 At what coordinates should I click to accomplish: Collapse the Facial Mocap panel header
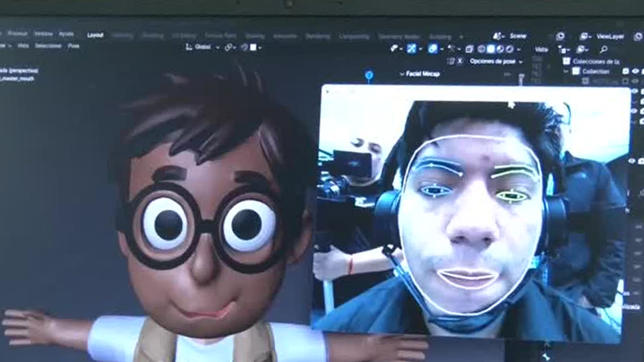[x=401, y=73]
